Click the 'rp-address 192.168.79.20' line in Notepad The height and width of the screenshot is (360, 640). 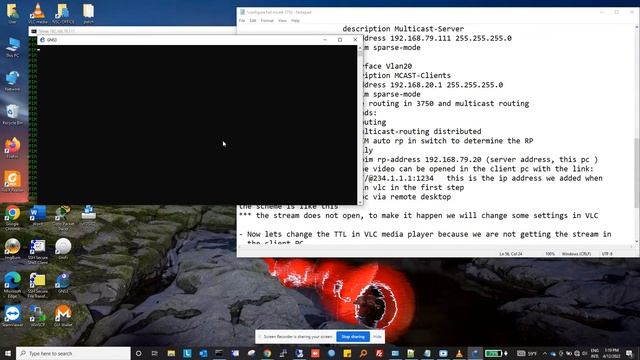480,159
